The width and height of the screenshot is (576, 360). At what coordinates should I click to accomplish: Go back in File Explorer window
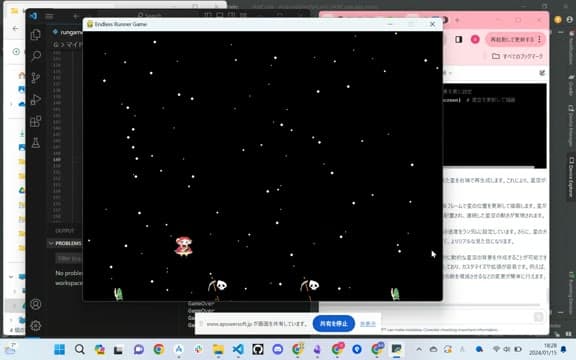point(15,28)
